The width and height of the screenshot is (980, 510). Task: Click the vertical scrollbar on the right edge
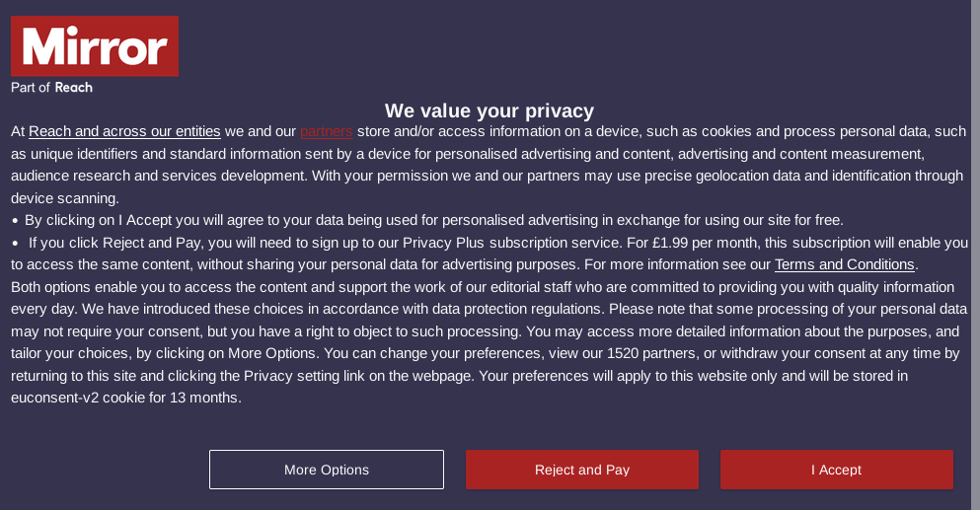976,255
